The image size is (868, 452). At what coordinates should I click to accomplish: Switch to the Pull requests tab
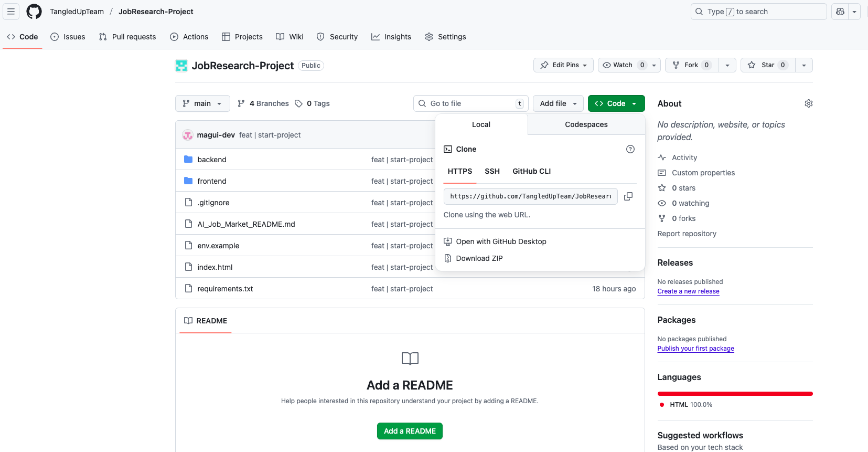pyautogui.click(x=127, y=37)
